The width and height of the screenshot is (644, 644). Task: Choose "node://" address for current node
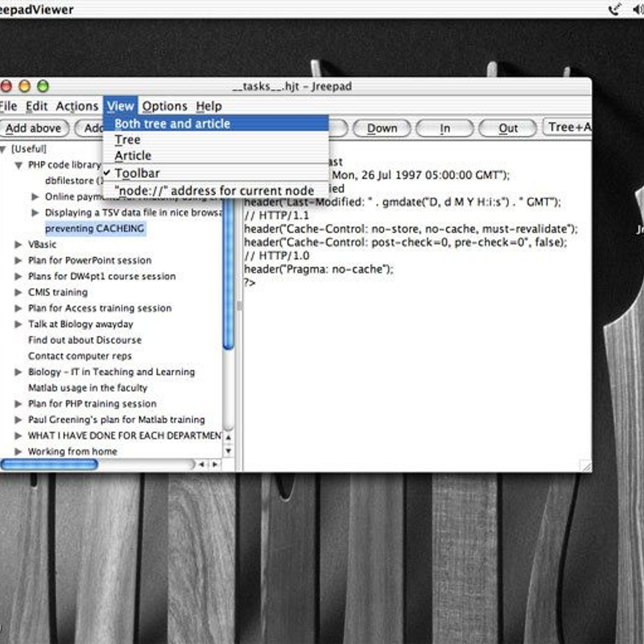216,191
